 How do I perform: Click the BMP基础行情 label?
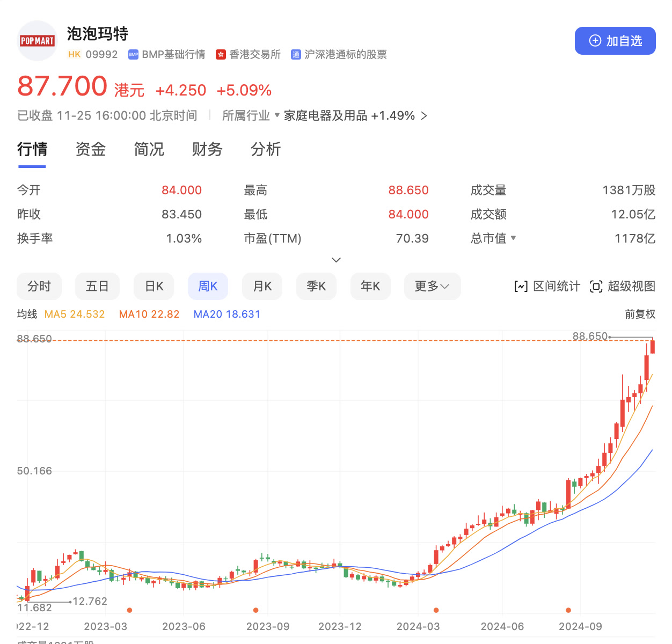[x=173, y=55]
